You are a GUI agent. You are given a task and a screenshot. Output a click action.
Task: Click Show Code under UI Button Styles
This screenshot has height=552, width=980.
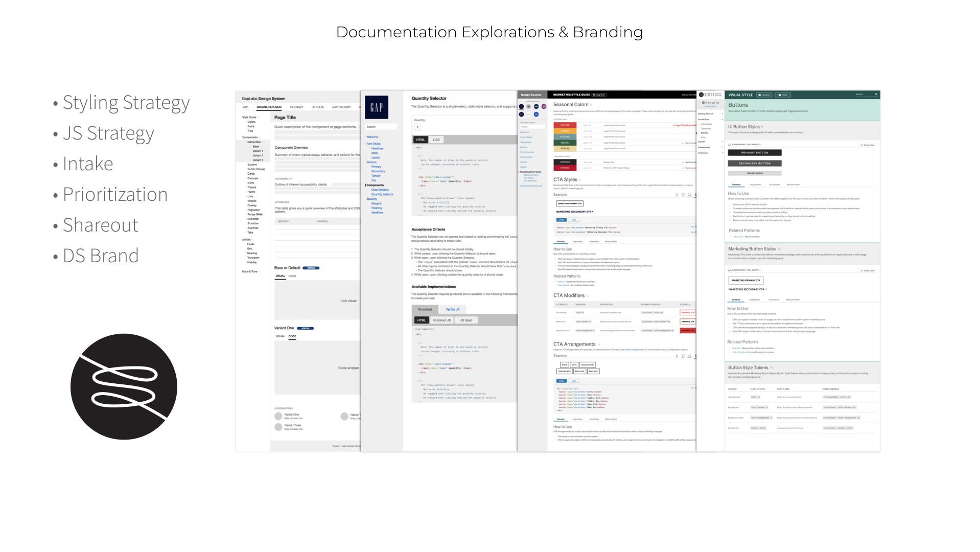868,145
